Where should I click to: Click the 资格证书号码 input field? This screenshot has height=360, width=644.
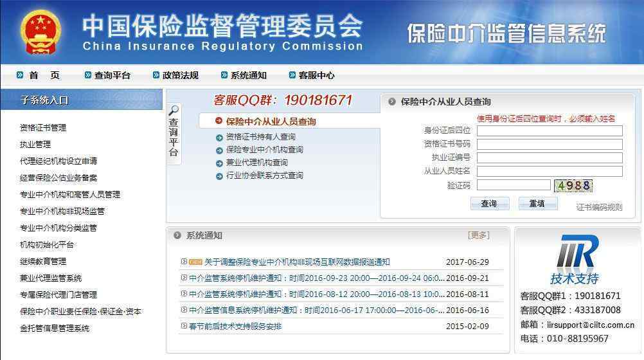click(x=550, y=144)
